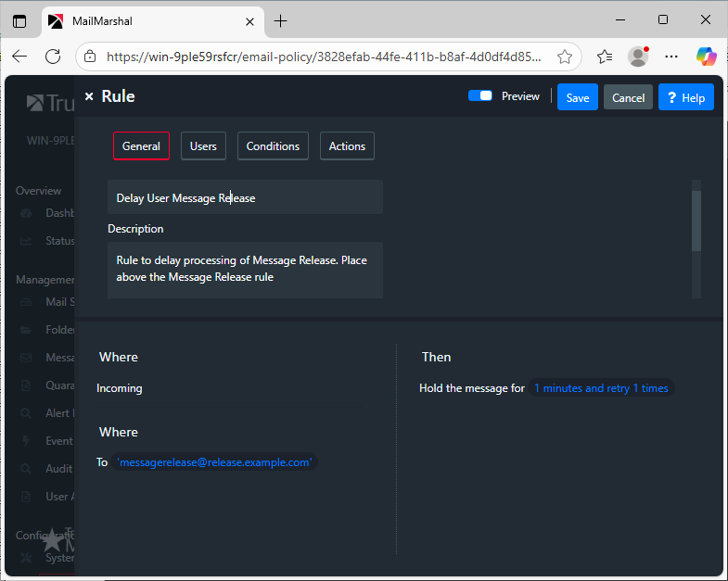The height and width of the screenshot is (581, 728).
Task: Click the rule name input field
Action: point(245,197)
